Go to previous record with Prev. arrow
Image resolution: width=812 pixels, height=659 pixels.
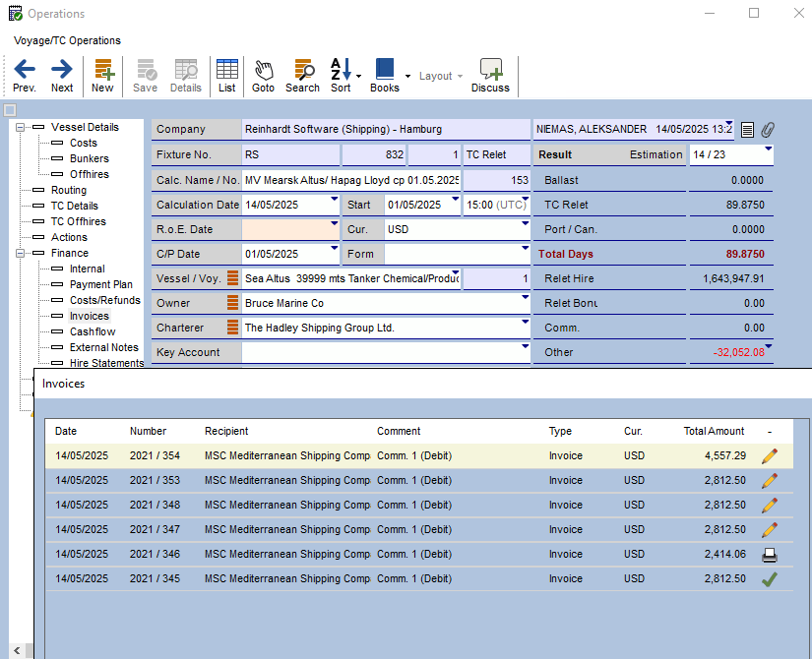(25, 76)
